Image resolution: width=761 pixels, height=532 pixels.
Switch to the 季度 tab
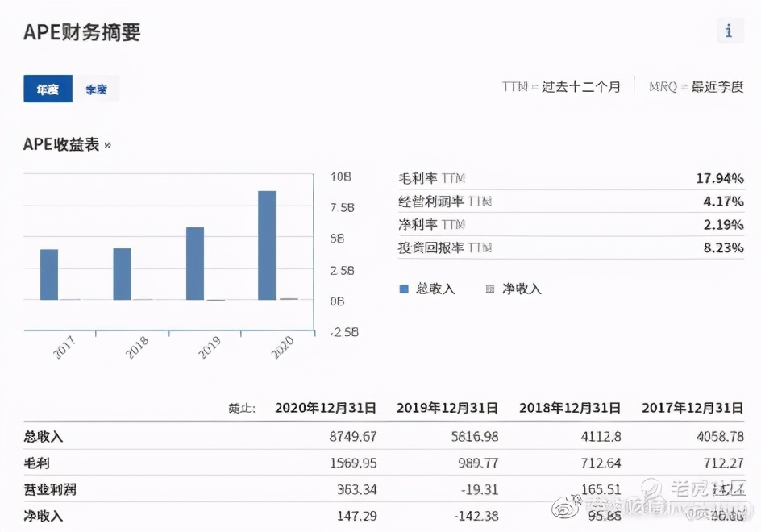coord(98,89)
